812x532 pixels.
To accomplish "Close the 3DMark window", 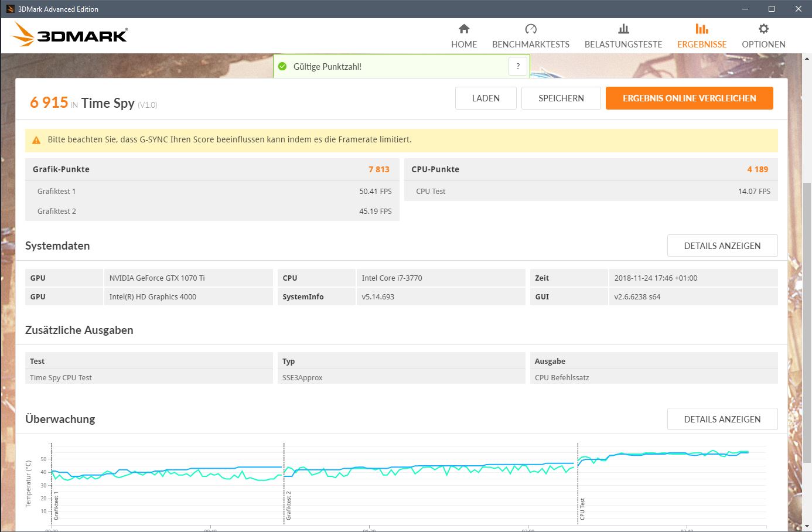I will 799,9.
